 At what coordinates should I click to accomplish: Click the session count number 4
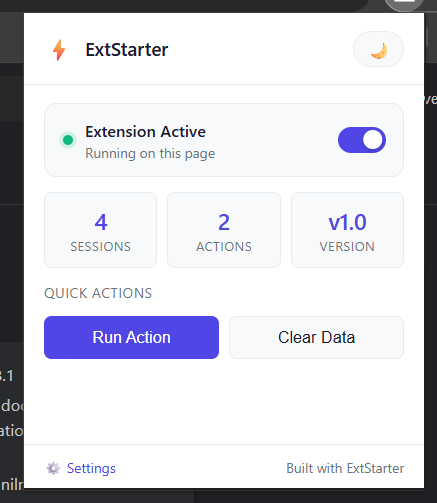pos(101,222)
